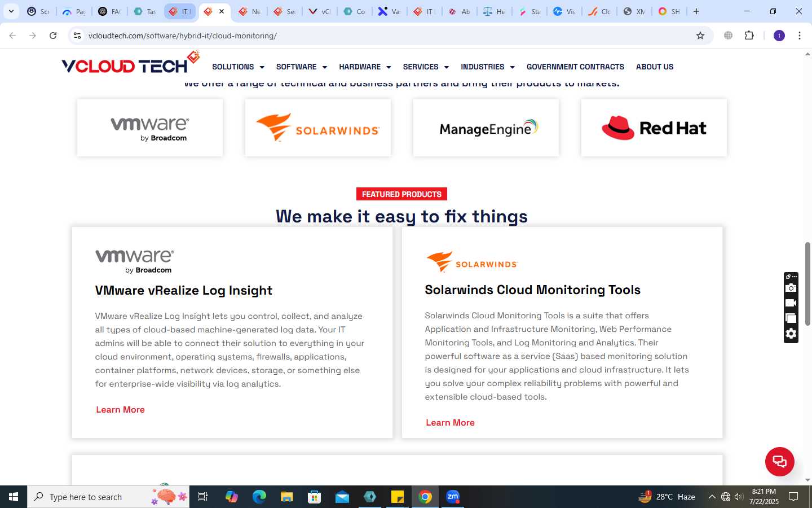The height and width of the screenshot is (508, 812).
Task: Click the Chrome icon on the taskbar
Action: point(425,497)
